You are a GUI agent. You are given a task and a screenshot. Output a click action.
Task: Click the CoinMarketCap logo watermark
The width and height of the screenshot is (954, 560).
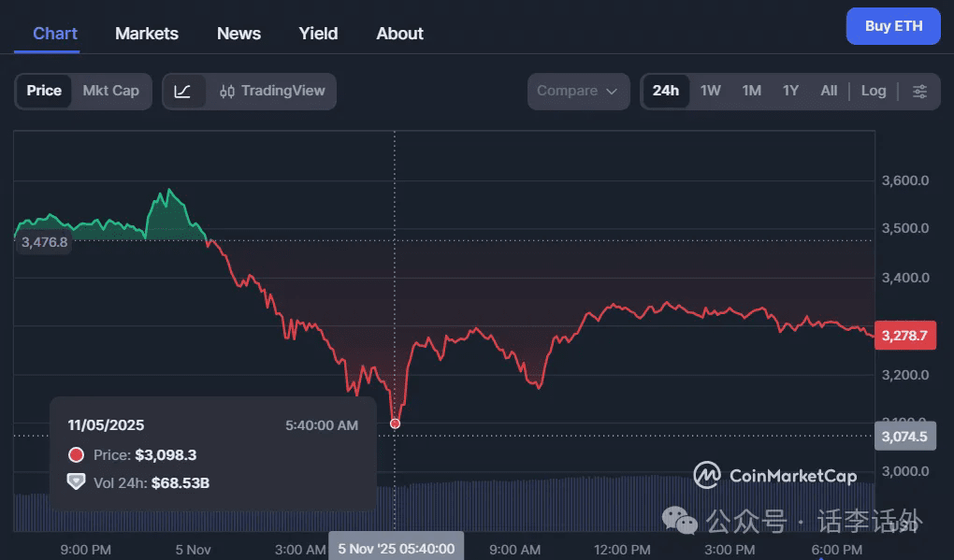pos(775,476)
